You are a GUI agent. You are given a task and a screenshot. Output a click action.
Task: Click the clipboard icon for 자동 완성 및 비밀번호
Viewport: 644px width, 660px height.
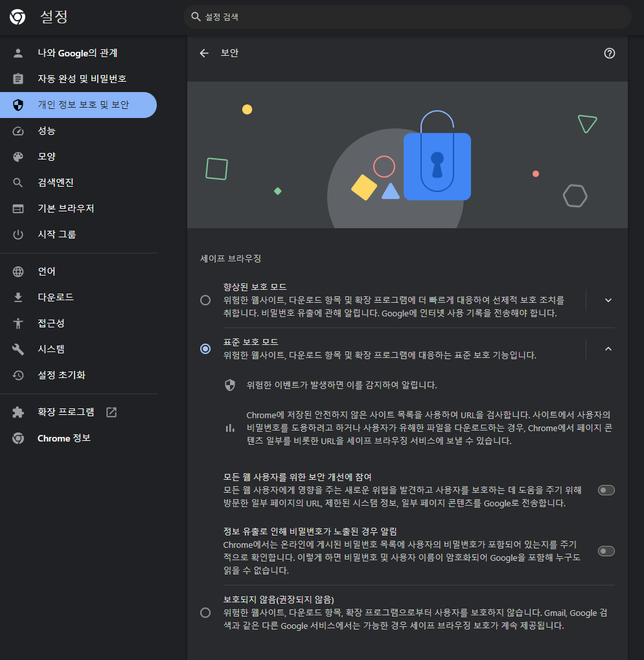(18, 78)
